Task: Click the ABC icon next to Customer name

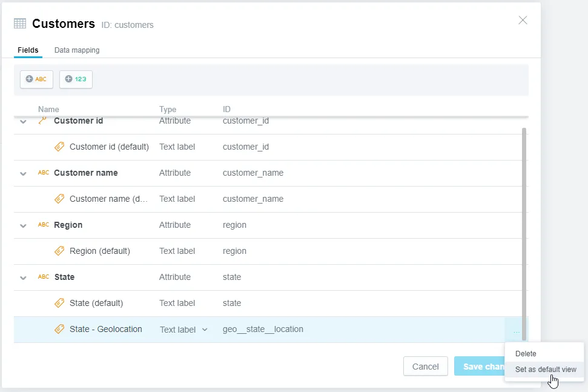Action: point(43,173)
